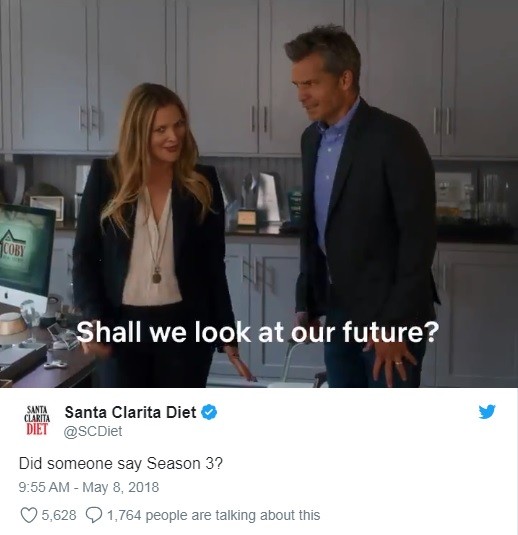Viewport: 518px width, 535px height.
Task: Click the blue Twitter bird icon
Action: click(487, 411)
